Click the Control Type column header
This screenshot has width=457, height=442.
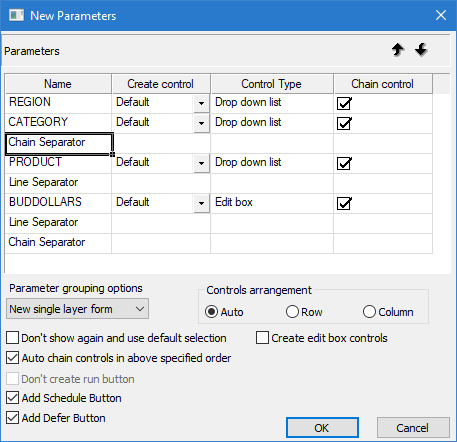pyautogui.click(x=272, y=84)
